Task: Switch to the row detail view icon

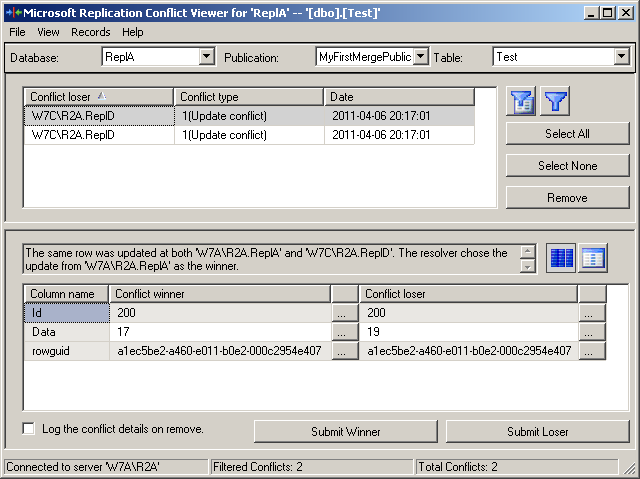Action: (593, 258)
